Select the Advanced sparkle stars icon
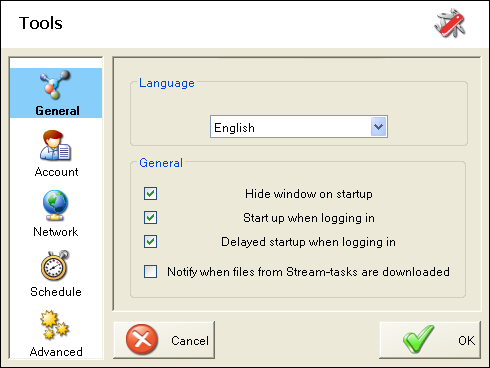Screen dimensions: 490x368 click(x=55, y=325)
